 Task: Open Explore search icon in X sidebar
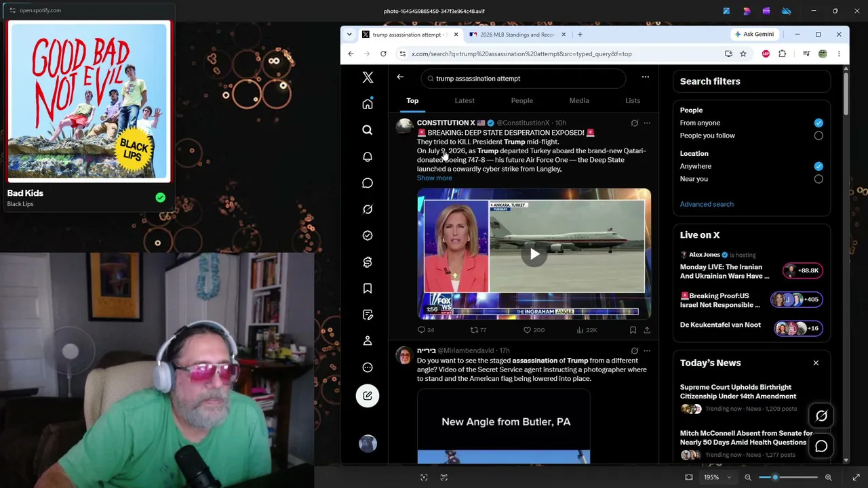368,130
